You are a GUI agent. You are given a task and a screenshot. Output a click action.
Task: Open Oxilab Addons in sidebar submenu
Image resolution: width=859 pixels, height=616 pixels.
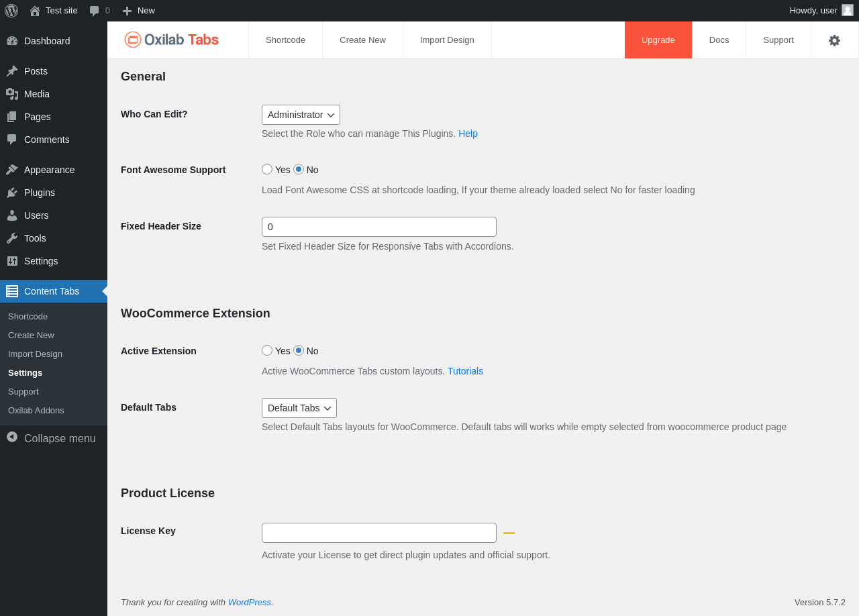[x=36, y=410]
